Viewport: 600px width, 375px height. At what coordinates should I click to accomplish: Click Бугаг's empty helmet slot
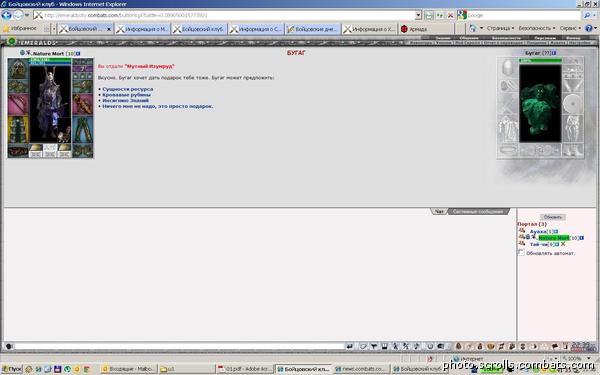click(508, 67)
